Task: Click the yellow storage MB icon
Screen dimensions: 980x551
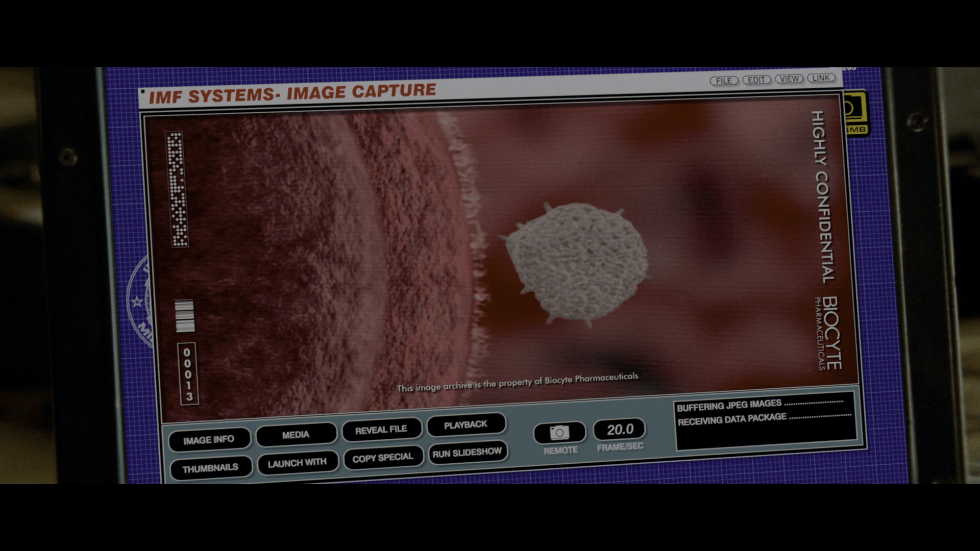Action: pyautogui.click(x=856, y=113)
